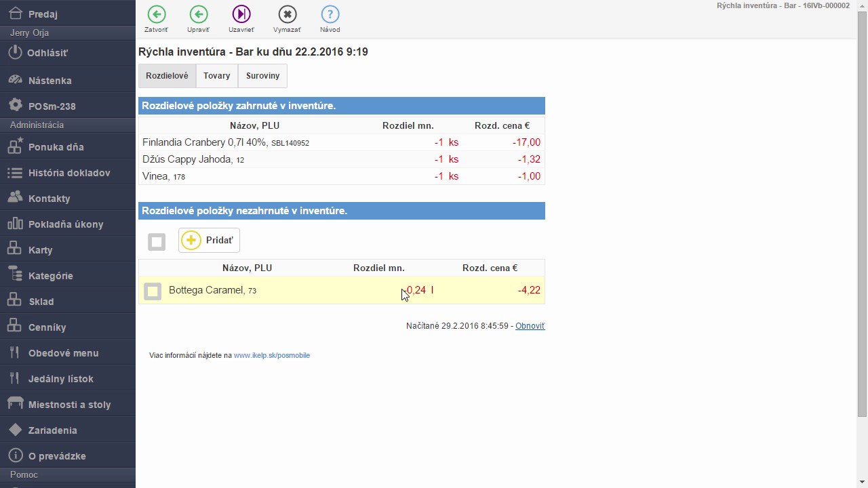The width and height of the screenshot is (868, 488).
Task: Click the Odhlásiť power icon
Action: tap(16, 52)
